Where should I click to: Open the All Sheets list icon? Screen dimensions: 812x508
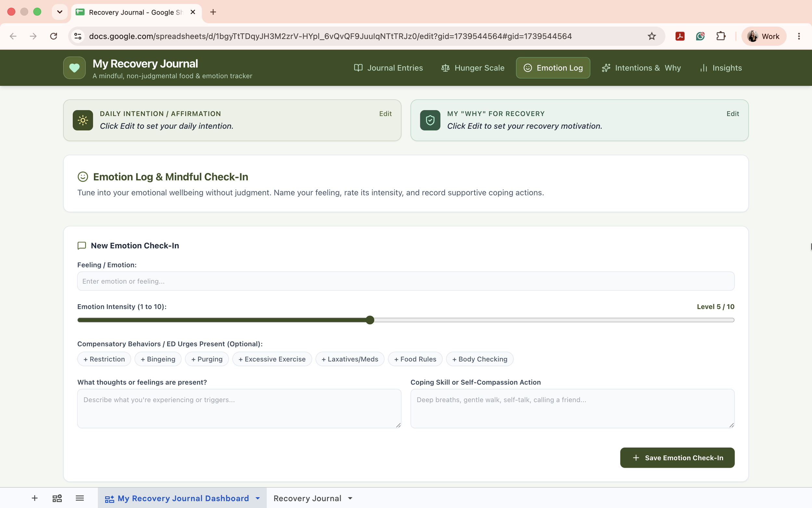coord(80,498)
